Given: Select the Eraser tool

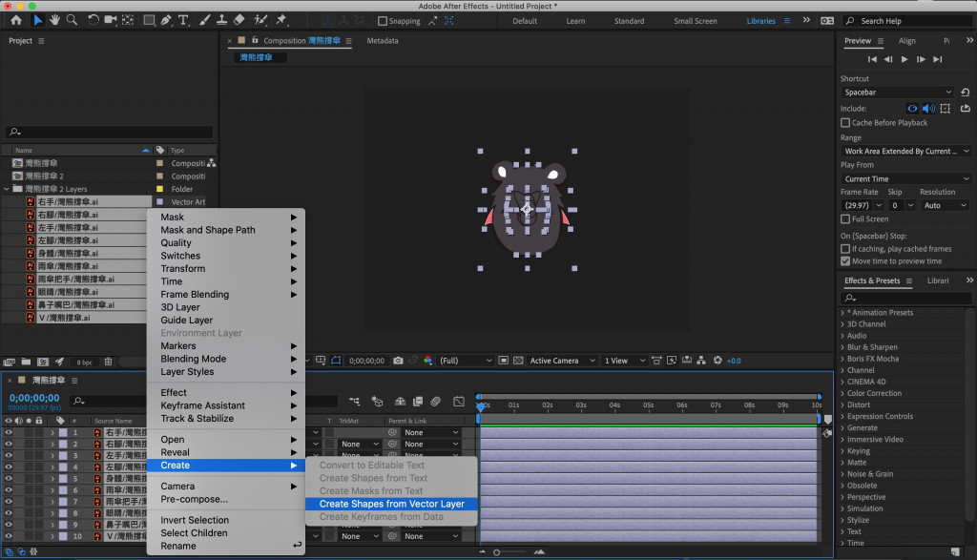Looking at the screenshot, I should click(239, 20).
